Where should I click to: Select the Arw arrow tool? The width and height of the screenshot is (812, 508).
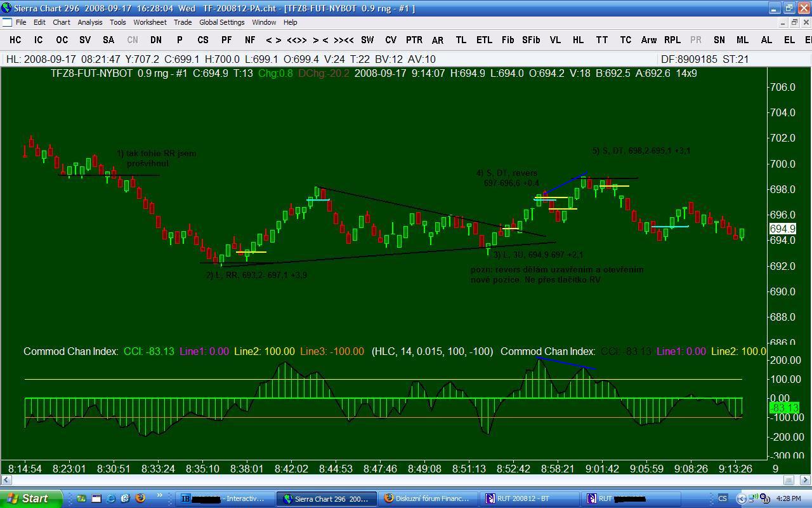[x=649, y=39]
